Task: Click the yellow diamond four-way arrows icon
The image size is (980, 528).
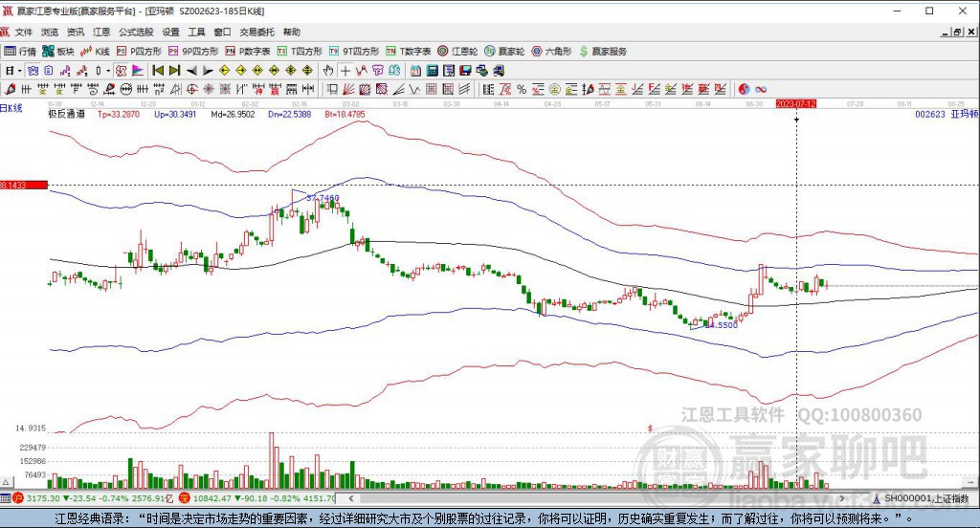Action: 291,71
